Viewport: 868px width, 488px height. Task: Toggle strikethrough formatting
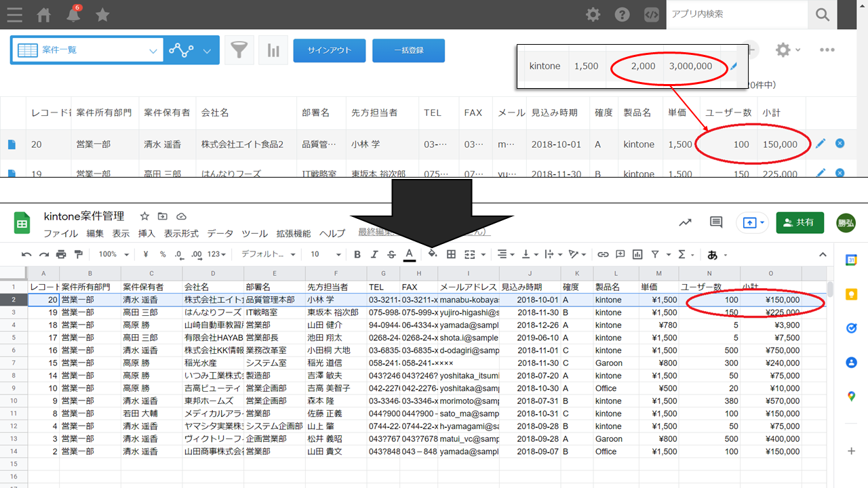tap(391, 254)
